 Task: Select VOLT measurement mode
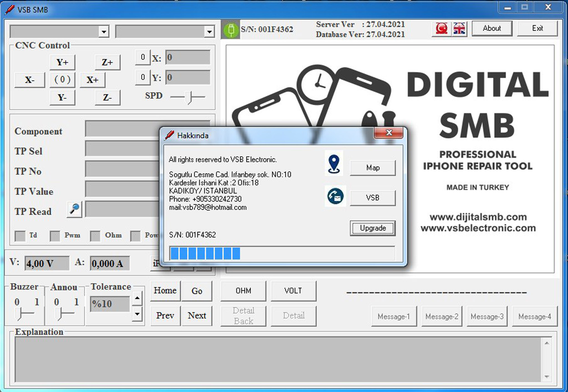pyautogui.click(x=293, y=291)
